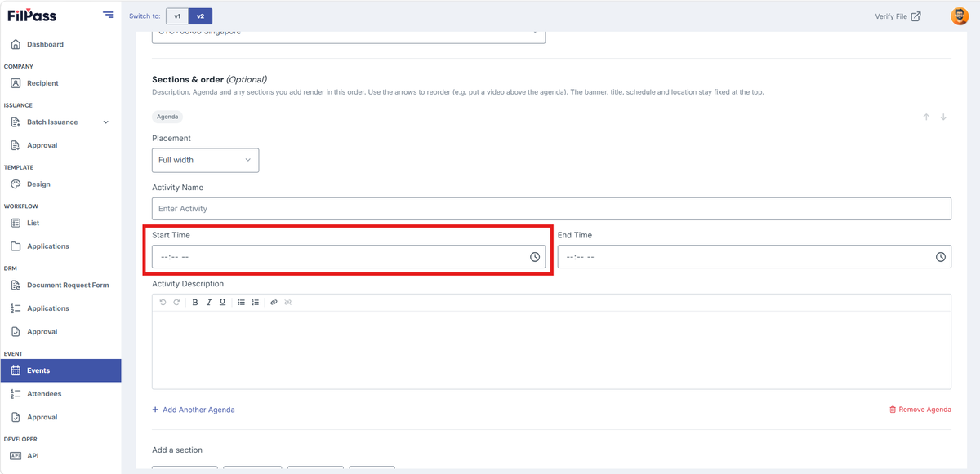Toggle italic formatting in description
This screenshot has width=980, height=474.
pos(209,302)
